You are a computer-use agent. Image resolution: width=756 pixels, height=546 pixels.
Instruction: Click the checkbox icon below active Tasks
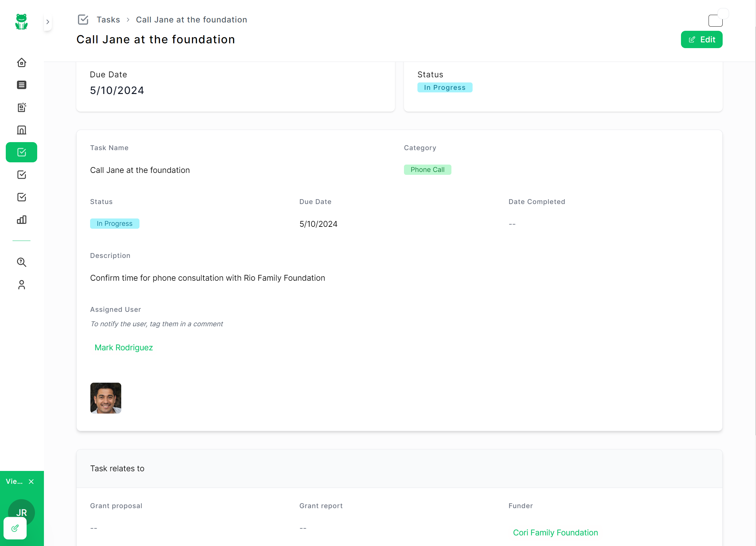point(22,175)
